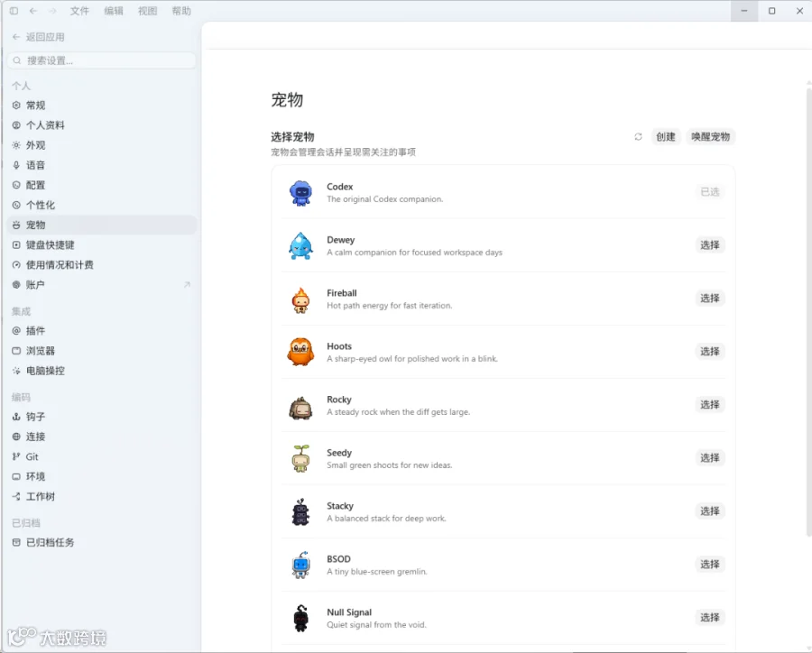Click the Null Signal pet avatar
This screenshot has width=812, height=653.
[300, 619]
